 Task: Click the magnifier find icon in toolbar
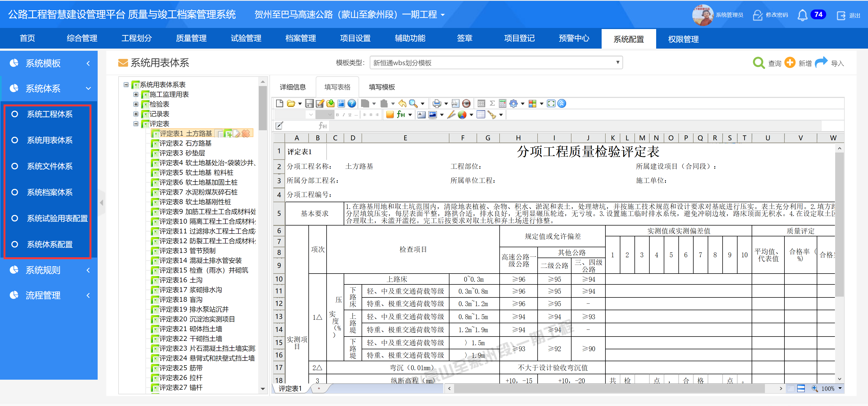click(x=413, y=103)
